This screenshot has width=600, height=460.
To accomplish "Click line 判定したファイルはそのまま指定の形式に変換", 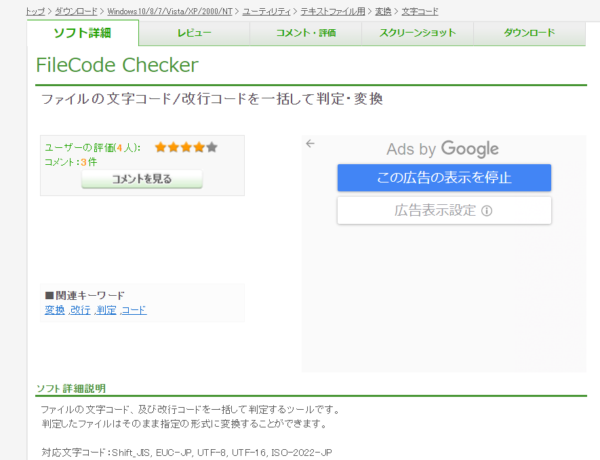I will coord(184,424).
